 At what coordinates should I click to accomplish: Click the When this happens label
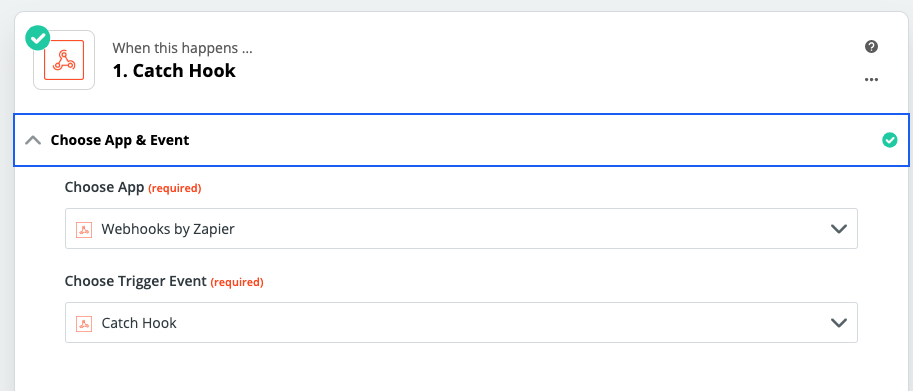coord(182,48)
